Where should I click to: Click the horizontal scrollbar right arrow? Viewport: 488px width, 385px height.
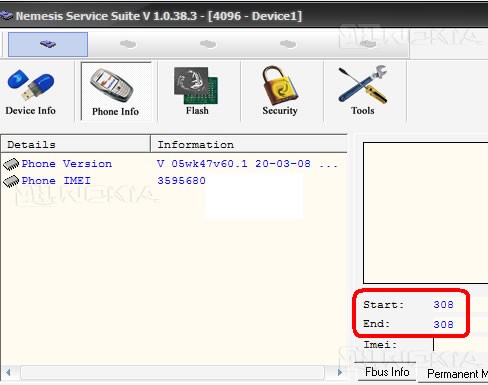pos(339,372)
